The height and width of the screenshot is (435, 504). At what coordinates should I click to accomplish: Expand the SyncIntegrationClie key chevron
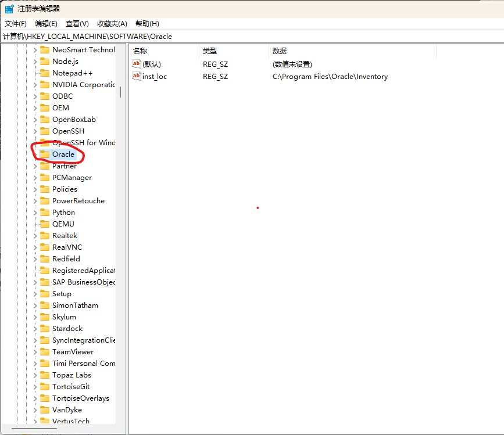click(35, 340)
